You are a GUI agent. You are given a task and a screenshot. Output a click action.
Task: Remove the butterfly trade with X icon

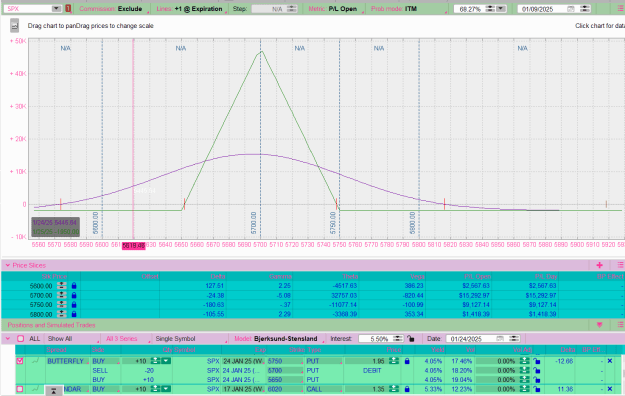click(x=609, y=361)
